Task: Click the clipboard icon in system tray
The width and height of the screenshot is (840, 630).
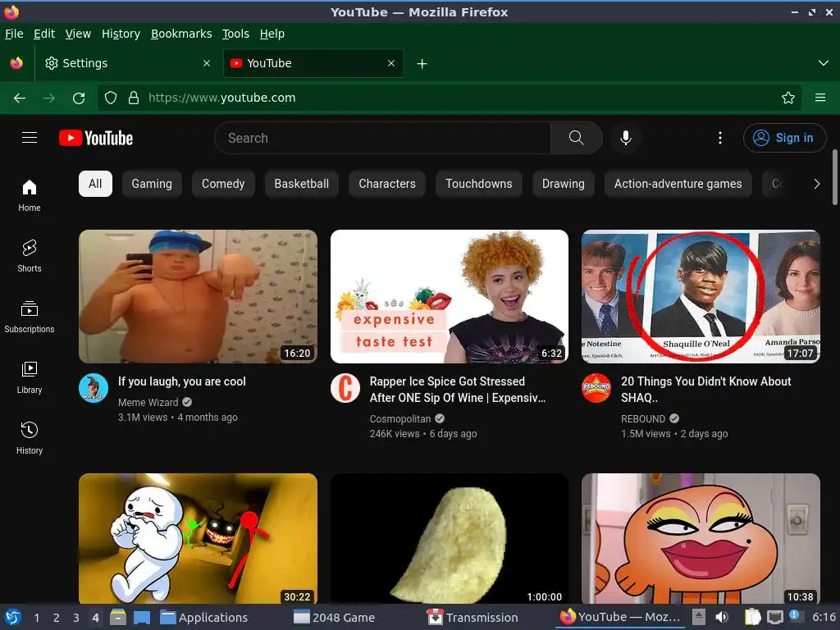Action: 753,617
